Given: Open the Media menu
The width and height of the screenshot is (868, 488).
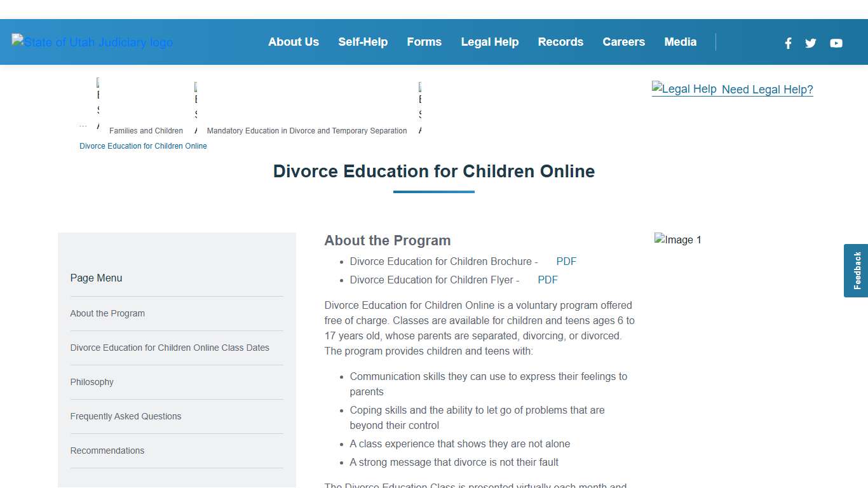Looking at the screenshot, I should pyautogui.click(x=680, y=42).
